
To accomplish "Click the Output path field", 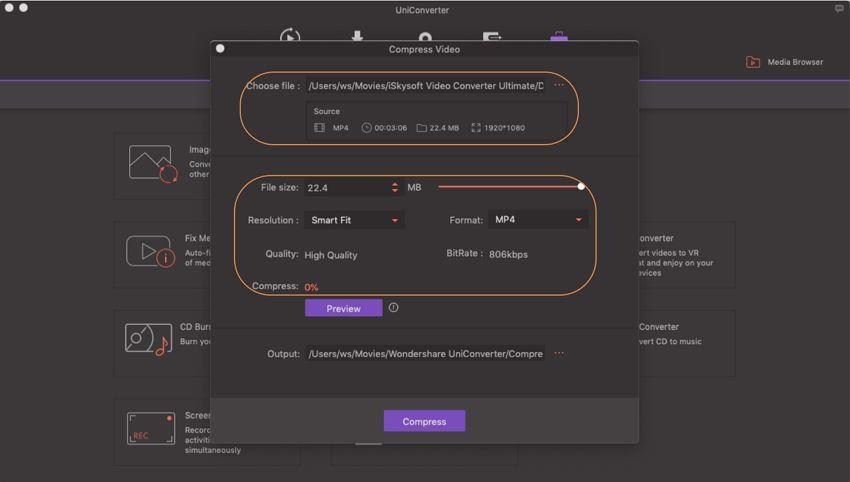I will pos(426,354).
